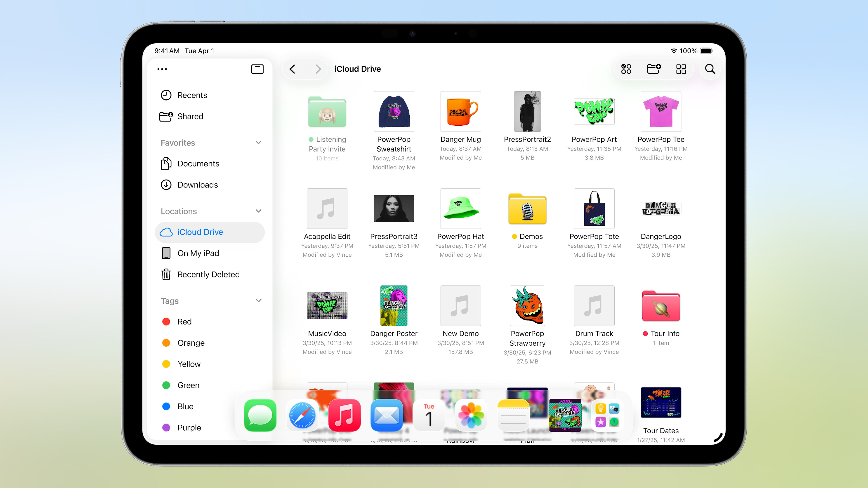Open the Demos yellow folder
The width and height of the screenshot is (868, 488).
pos(527,209)
